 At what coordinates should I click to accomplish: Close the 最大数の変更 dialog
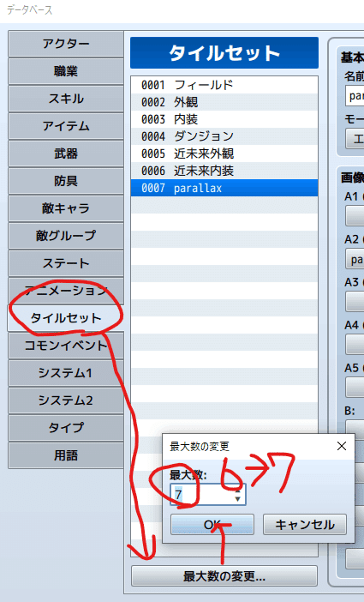tap(342, 446)
